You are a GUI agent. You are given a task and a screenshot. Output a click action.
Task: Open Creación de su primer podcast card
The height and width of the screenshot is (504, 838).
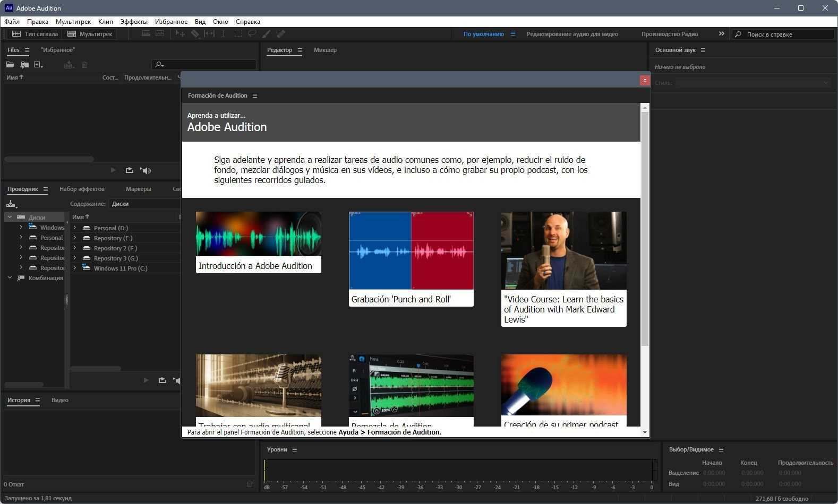564,390
